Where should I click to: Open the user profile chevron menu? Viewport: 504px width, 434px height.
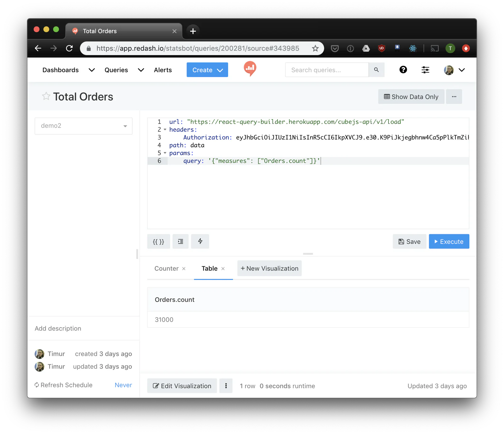point(462,70)
